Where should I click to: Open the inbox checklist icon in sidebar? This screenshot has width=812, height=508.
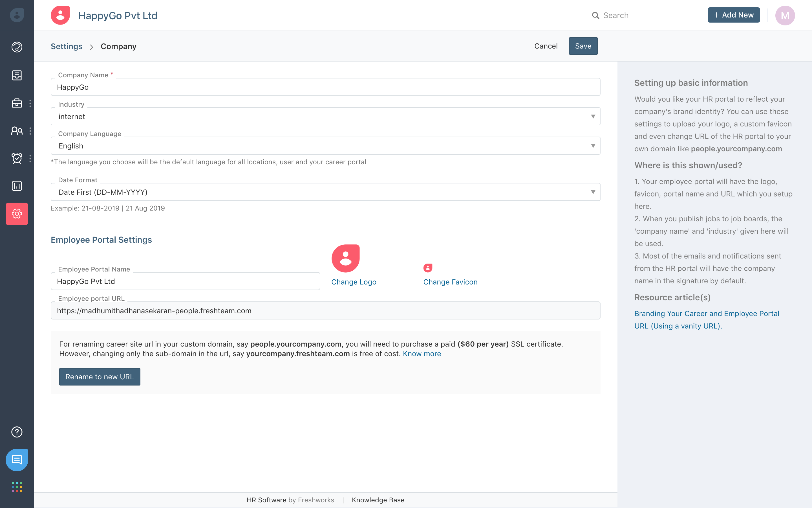coord(17,75)
